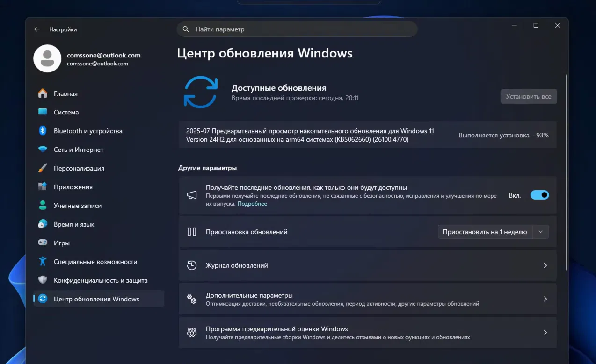Click the Приложения apps icon
This screenshot has height=364, width=596.
pos(43,187)
